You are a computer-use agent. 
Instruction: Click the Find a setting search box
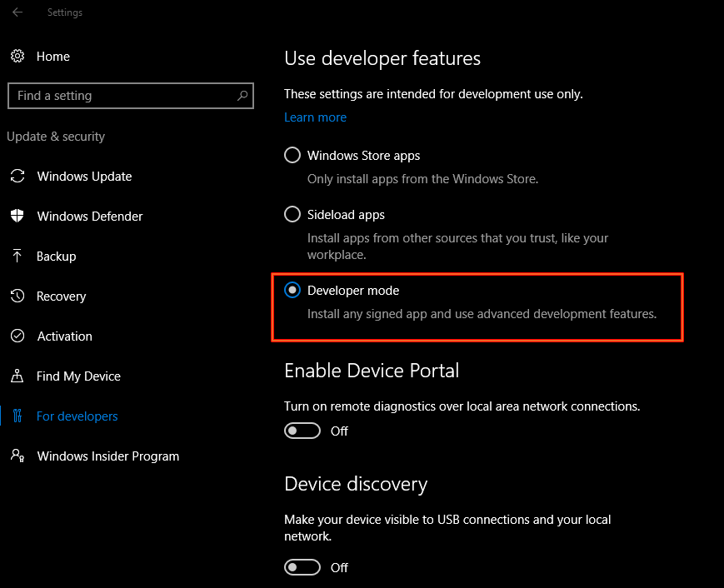[x=131, y=96]
